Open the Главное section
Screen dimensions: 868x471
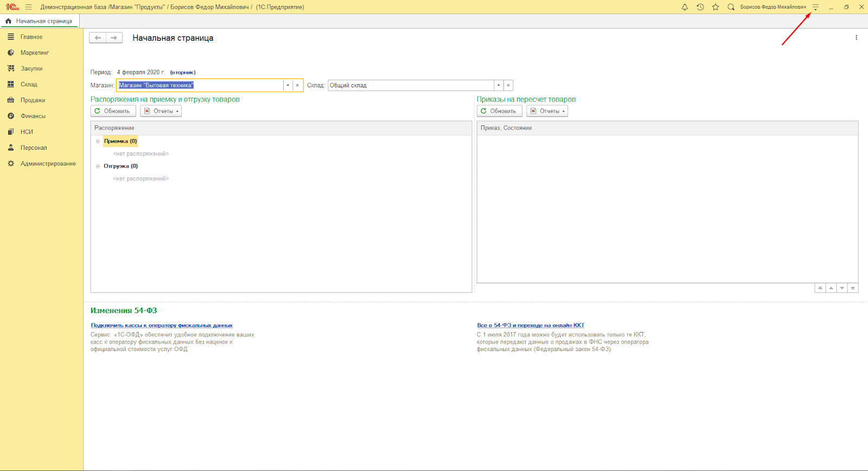[x=31, y=37]
